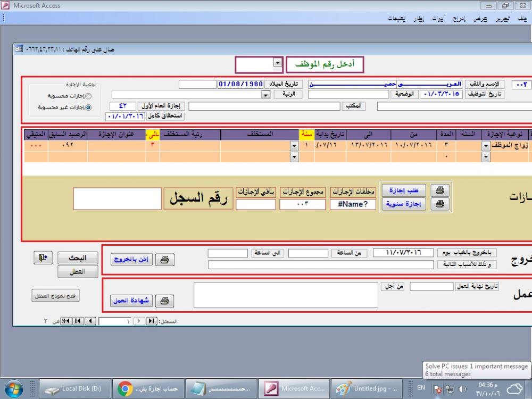Open المستخلف dropdown in first row
This screenshot has width=532, height=399.
294,146
